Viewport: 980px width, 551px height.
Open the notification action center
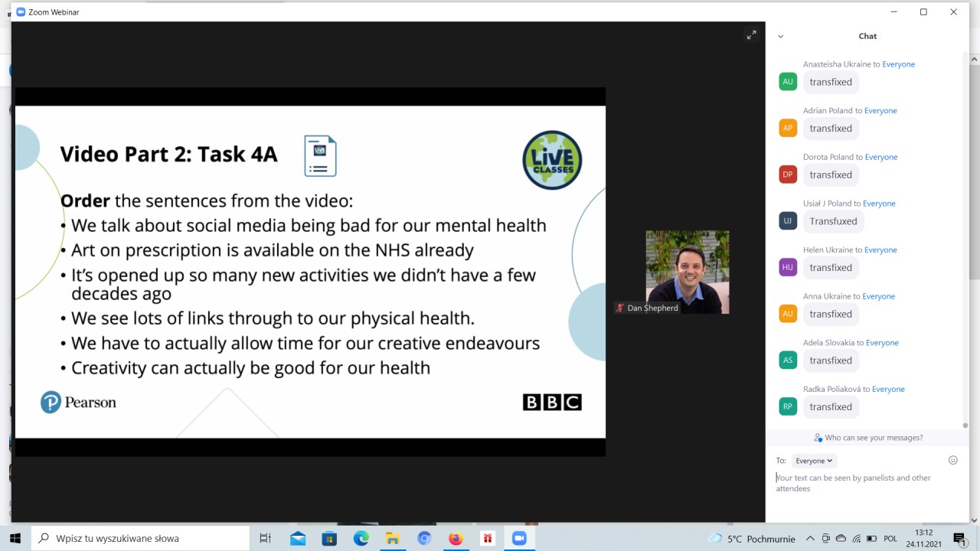(960, 539)
